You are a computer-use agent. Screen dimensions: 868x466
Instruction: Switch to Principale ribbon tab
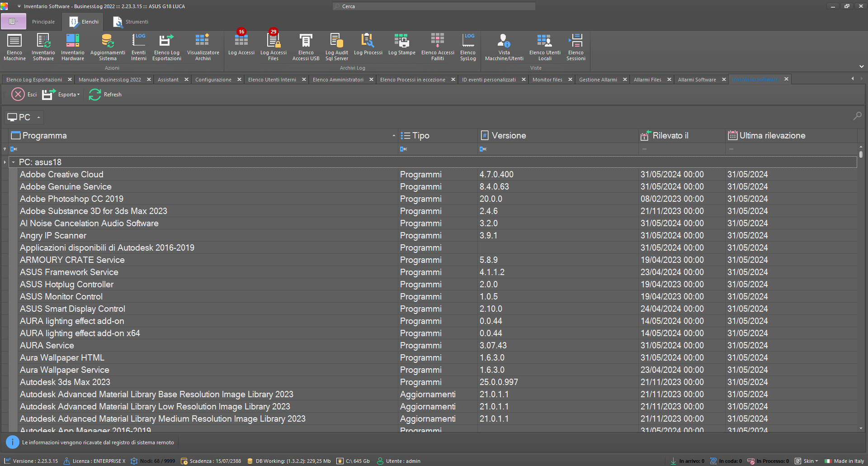tap(43, 22)
